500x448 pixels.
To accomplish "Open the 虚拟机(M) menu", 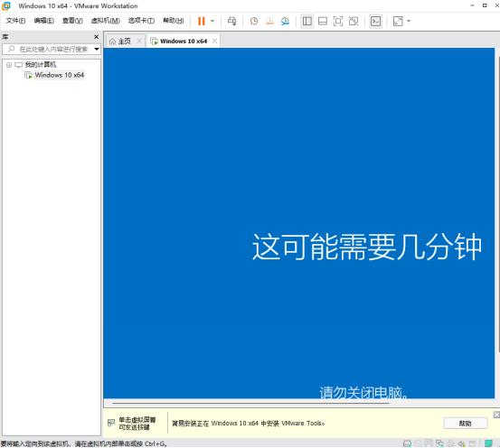I will click(x=106, y=21).
